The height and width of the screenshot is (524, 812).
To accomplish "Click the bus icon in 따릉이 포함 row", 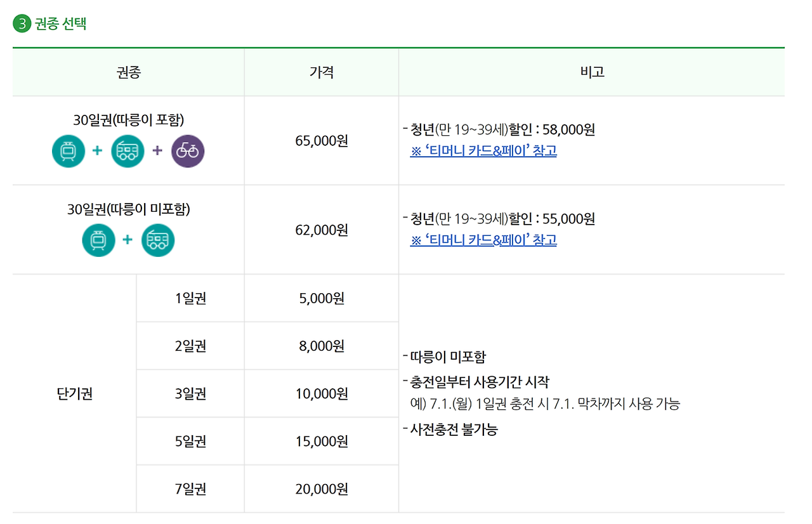I will tap(128, 151).
